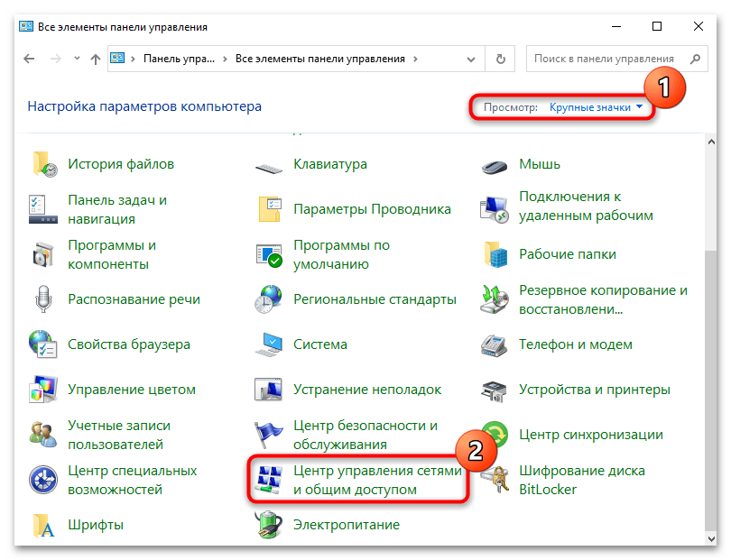This screenshot has width=731, height=560.
Task: Open the Панель задач и навигация icon
Action: coord(43,209)
